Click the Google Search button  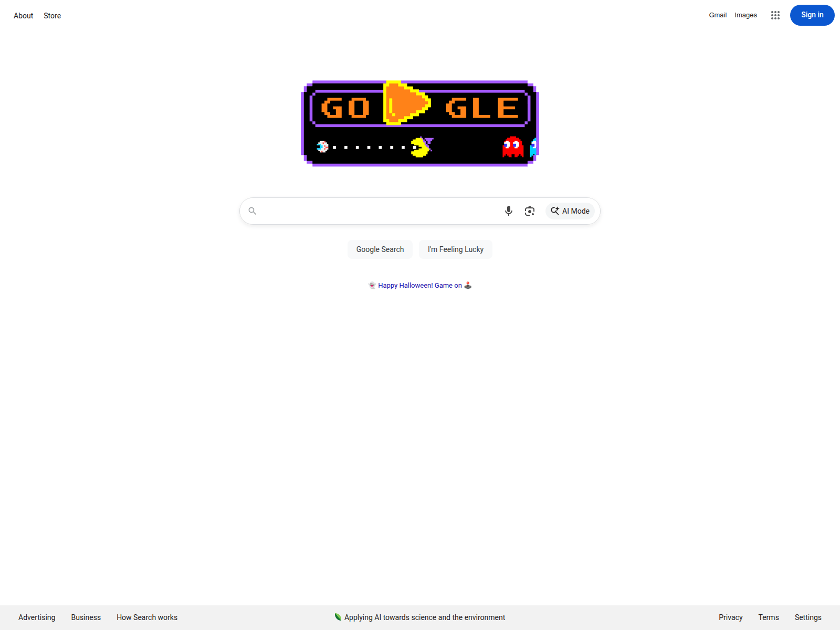(x=380, y=249)
